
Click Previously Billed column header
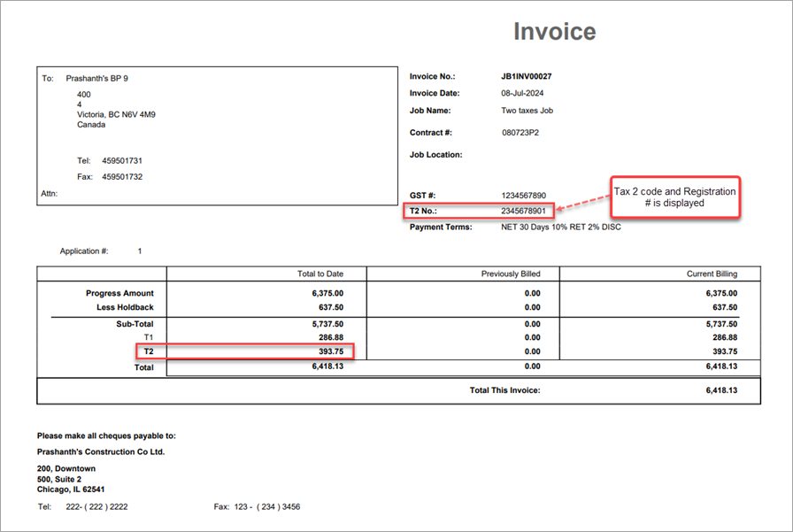(511, 274)
